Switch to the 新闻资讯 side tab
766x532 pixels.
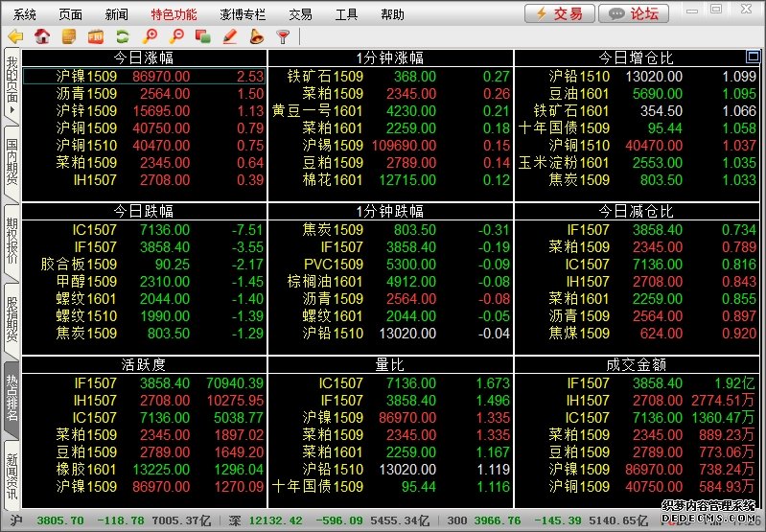[x=12, y=475]
